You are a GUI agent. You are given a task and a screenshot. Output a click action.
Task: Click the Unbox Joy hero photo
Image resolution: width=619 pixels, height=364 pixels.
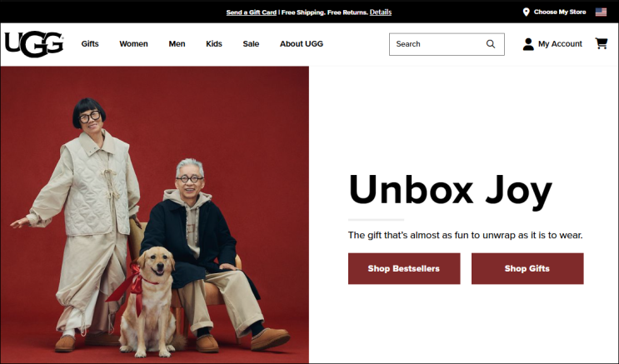pos(155,215)
